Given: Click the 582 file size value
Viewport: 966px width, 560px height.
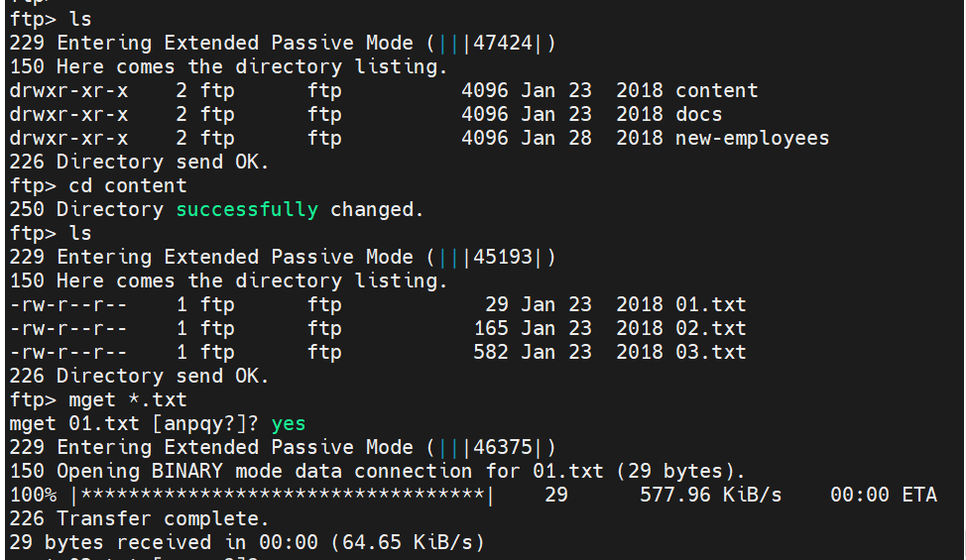Looking at the screenshot, I should [491, 352].
